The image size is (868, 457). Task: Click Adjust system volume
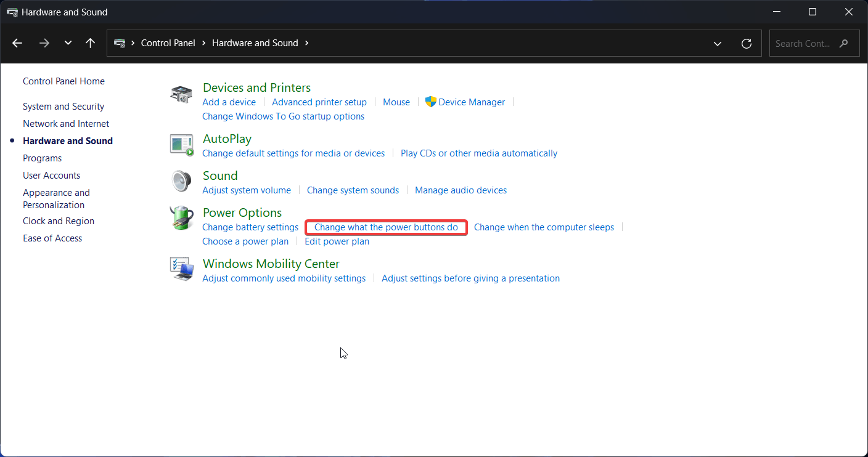point(247,190)
